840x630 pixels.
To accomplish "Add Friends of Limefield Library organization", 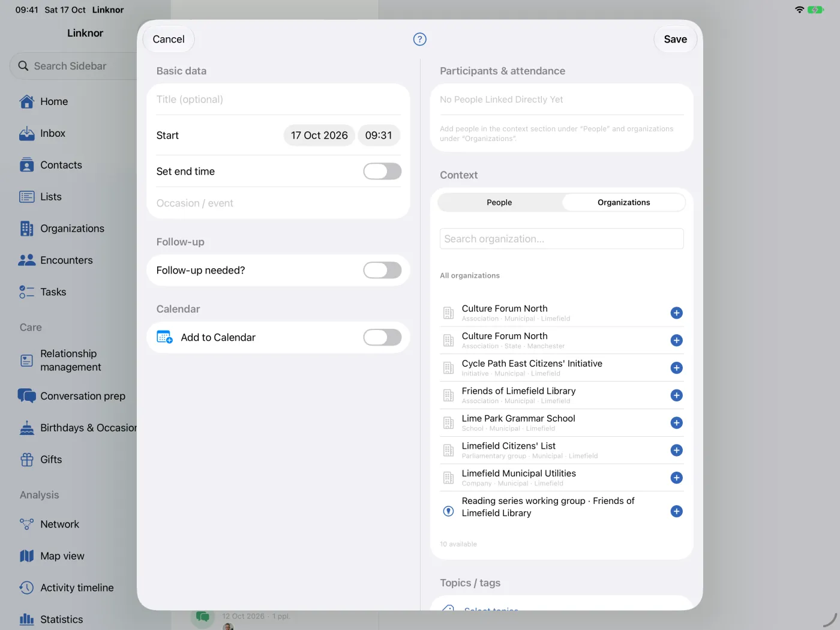I will (x=676, y=395).
